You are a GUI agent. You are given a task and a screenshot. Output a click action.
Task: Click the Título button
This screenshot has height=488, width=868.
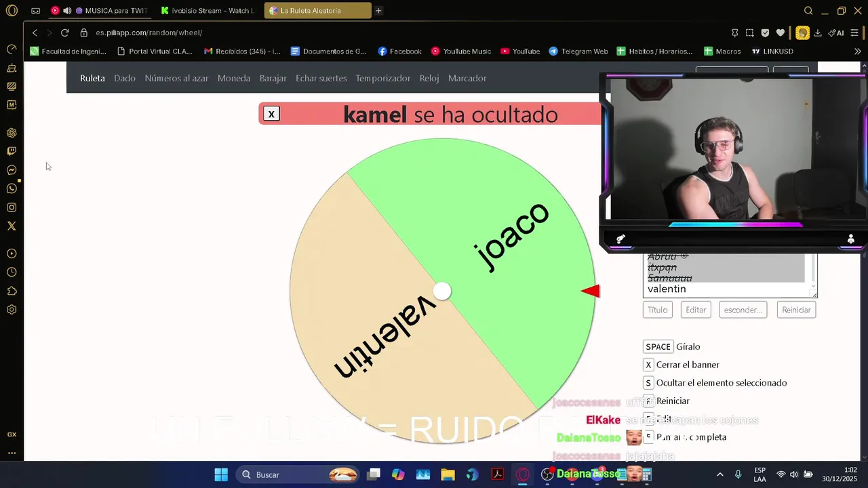657,310
